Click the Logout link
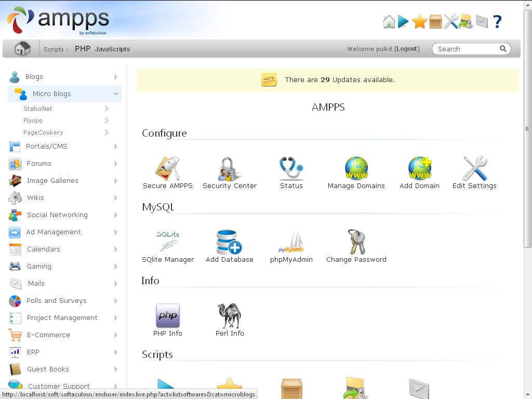 407,49
